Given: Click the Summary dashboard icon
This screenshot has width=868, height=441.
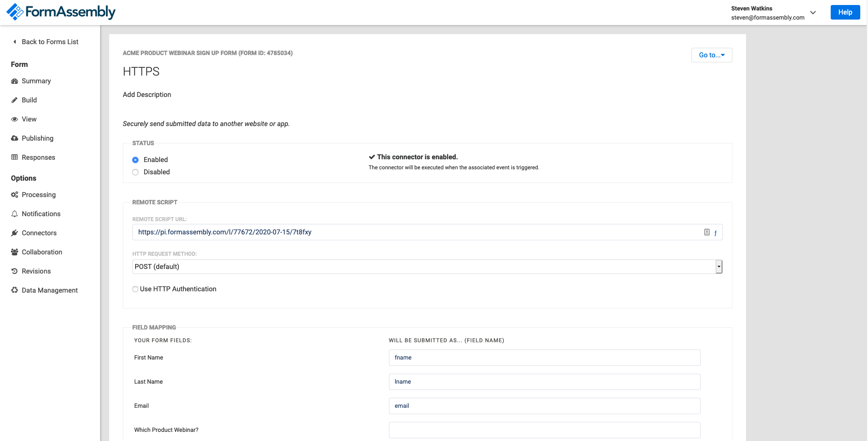Looking at the screenshot, I should (15, 81).
